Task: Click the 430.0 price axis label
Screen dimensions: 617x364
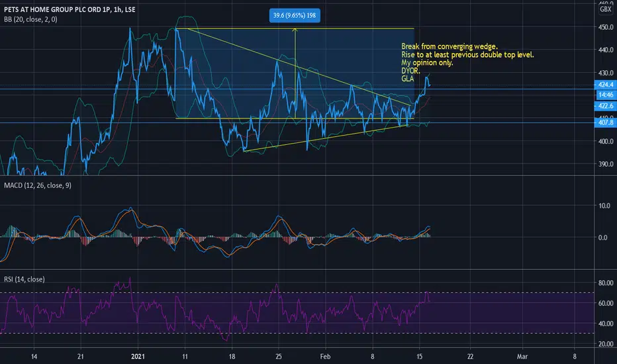Action: pos(606,73)
